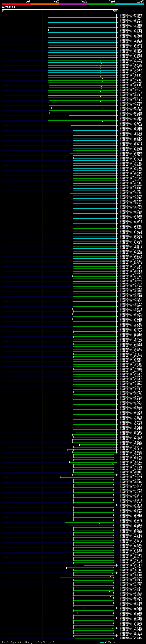Image resolution: width=146 pixels, height=644 pixels.
Task: Select UniRef100_Q42661 label
Action: point(131,218)
